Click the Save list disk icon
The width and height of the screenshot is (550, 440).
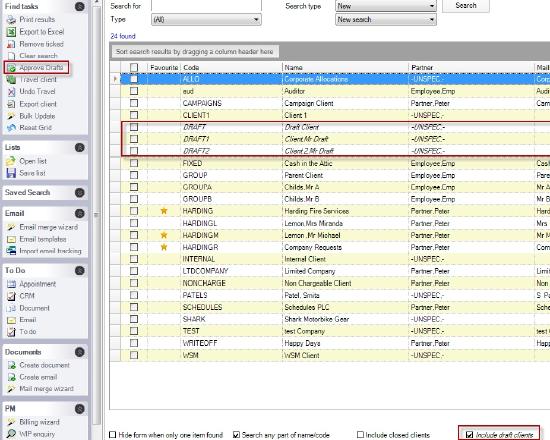coord(11,173)
